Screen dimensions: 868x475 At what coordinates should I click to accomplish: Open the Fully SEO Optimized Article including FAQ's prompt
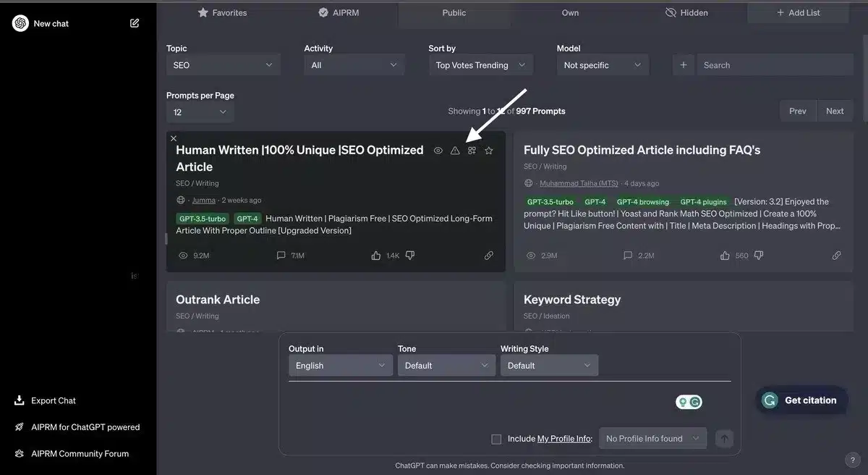click(642, 150)
